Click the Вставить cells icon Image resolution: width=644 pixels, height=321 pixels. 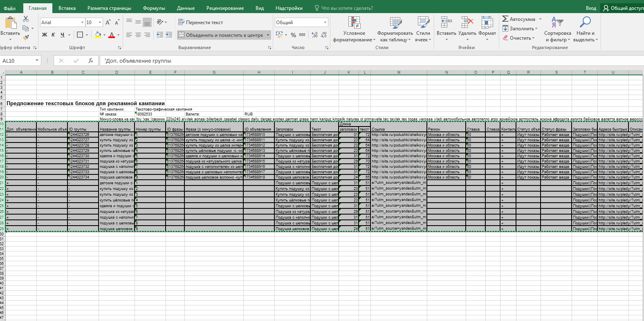(447, 23)
